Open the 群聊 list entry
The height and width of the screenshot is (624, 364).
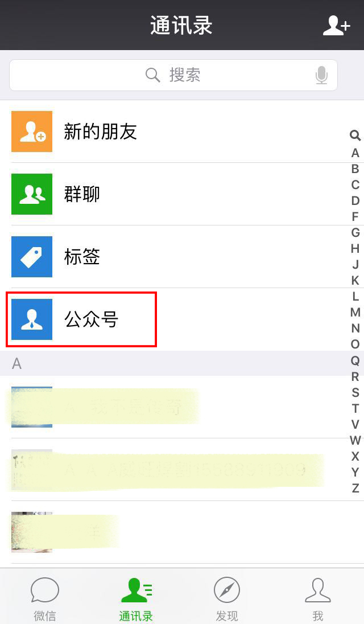click(182, 194)
